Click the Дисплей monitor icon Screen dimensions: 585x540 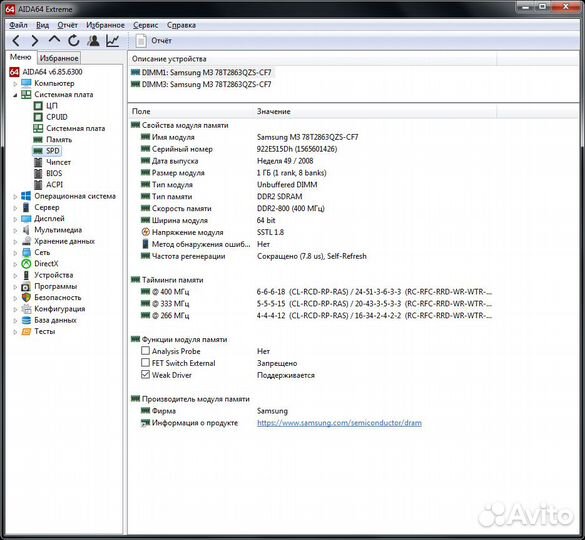(26, 218)
